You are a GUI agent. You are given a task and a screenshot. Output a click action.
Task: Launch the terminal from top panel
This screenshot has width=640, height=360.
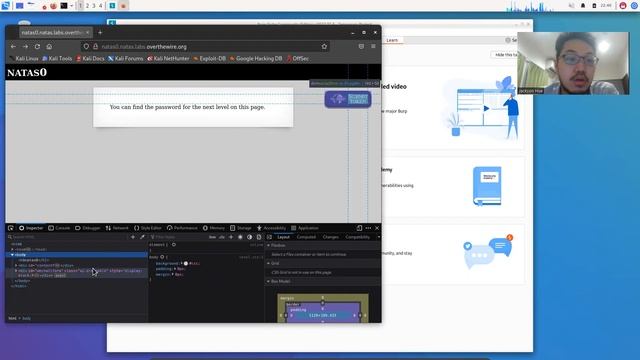pos(64,6)
